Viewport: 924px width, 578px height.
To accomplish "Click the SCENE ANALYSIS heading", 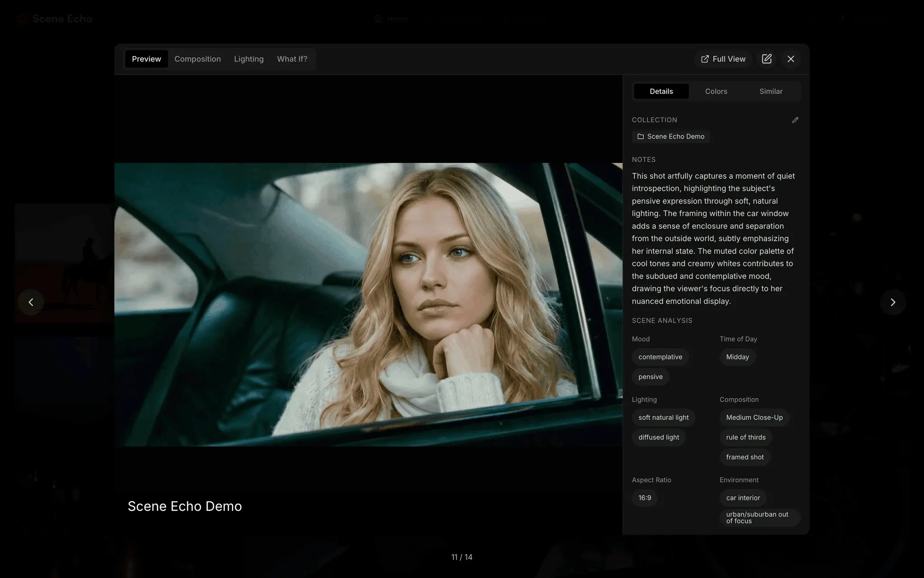I will point(662,321).
